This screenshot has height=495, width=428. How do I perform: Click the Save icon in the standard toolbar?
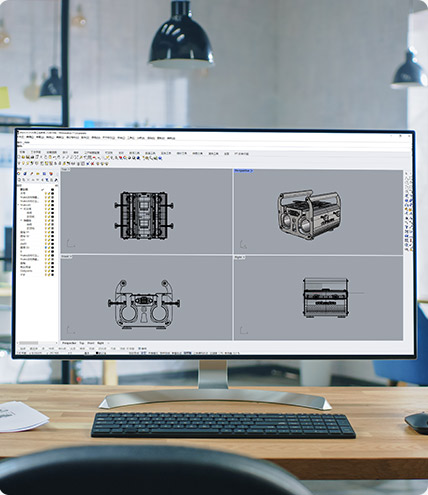click(x=28, y=158)
